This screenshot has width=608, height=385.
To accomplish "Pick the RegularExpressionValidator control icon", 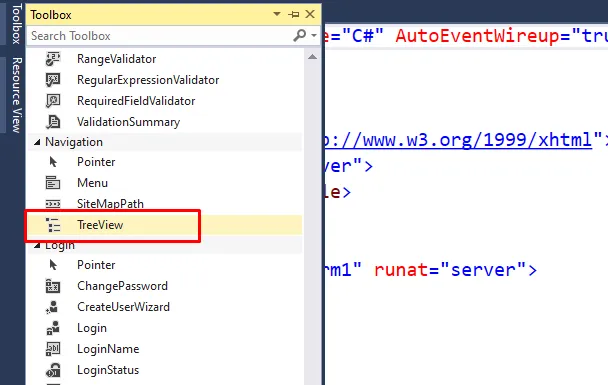I will pos(53,80).
